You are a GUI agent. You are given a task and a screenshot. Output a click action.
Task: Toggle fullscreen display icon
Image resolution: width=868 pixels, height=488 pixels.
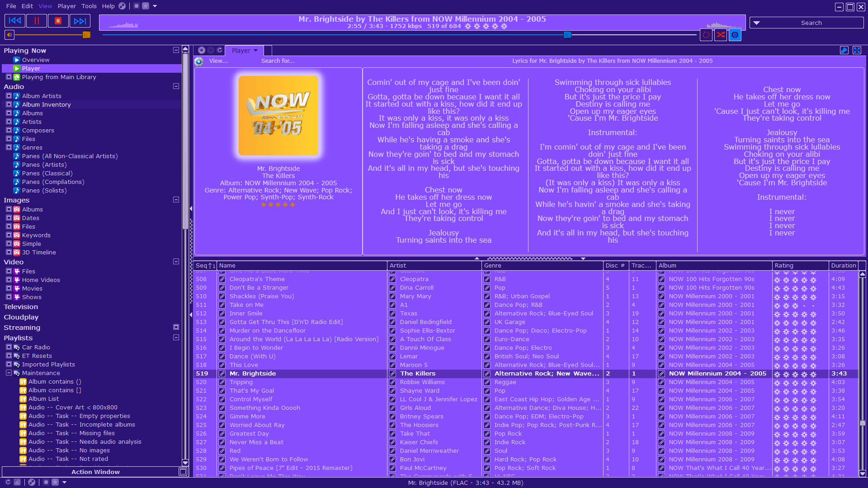click(857, 50)
